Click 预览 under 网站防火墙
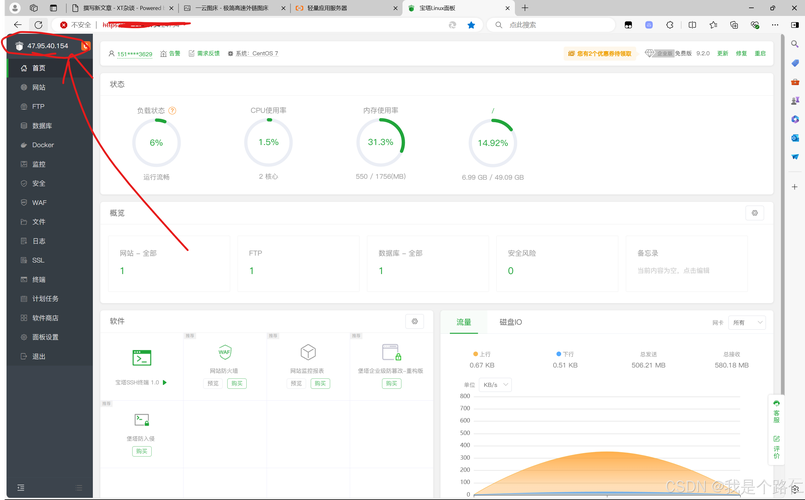Screen dimensions: 805x500 point(213,383)
